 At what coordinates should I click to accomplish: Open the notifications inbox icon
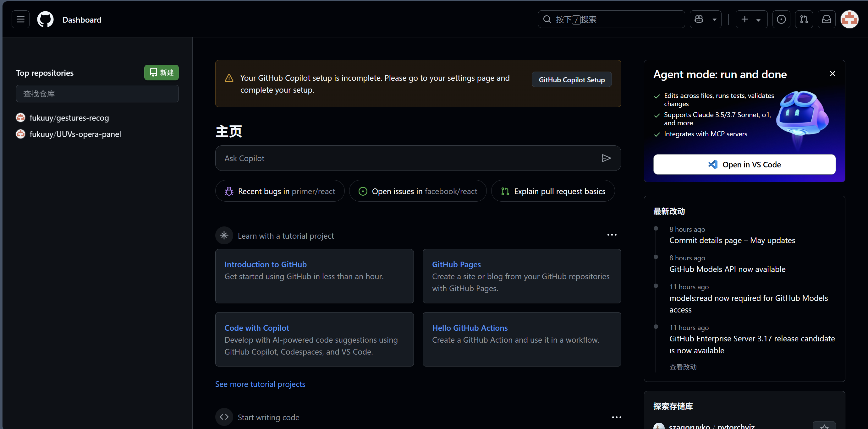click(x=827, y=19)
